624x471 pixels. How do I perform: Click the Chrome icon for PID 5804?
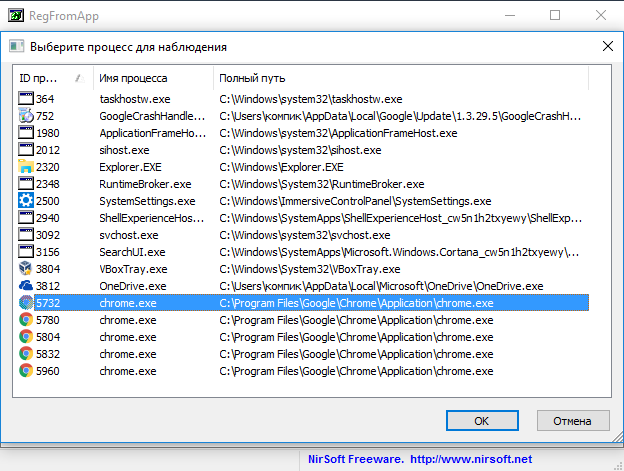(26, 337)
